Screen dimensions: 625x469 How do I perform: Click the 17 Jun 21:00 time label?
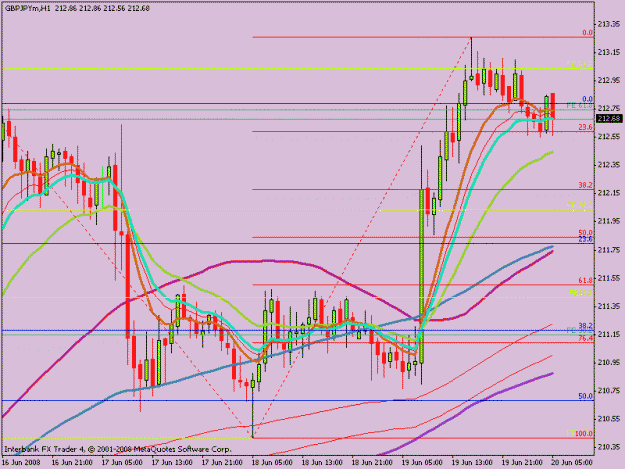point(222,463)
